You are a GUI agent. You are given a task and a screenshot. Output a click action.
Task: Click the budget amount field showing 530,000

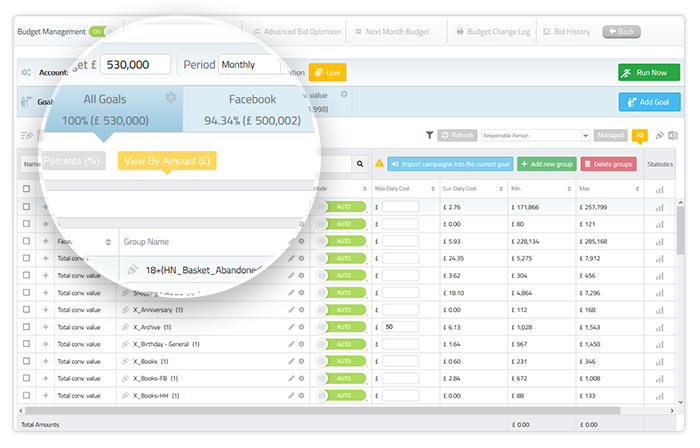tap(134, 65)
